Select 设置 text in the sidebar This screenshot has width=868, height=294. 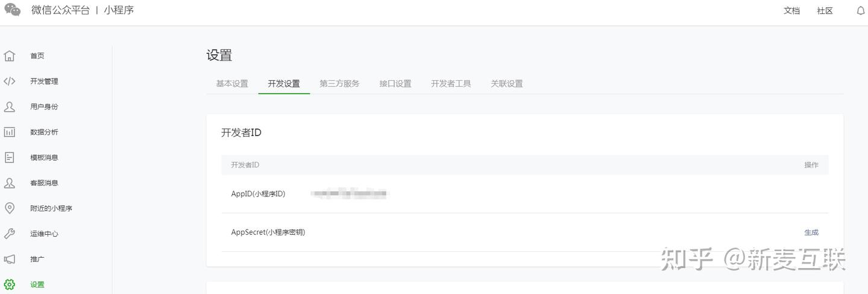(37, 284)
